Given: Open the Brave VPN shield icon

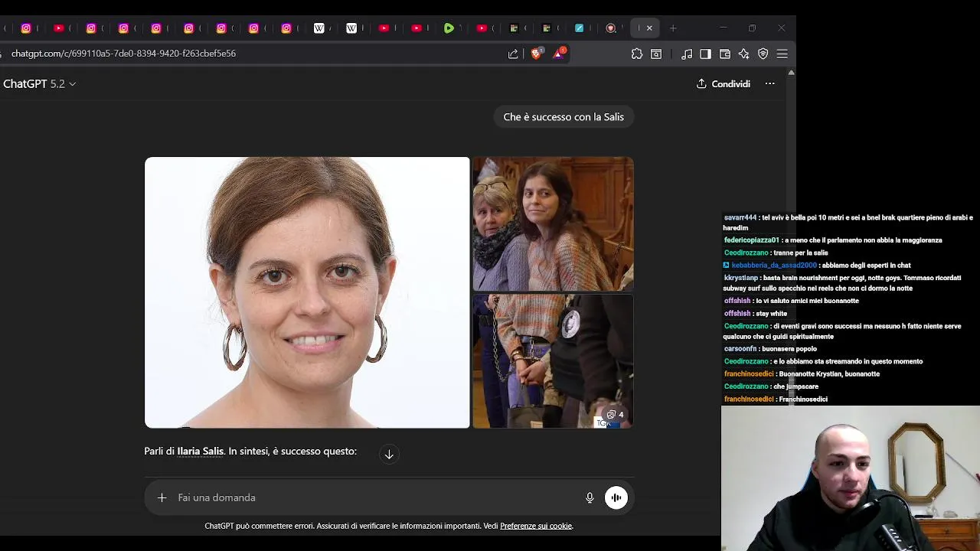Looking at the screenshot, I should pyautogui.click(x=763, y=54).
